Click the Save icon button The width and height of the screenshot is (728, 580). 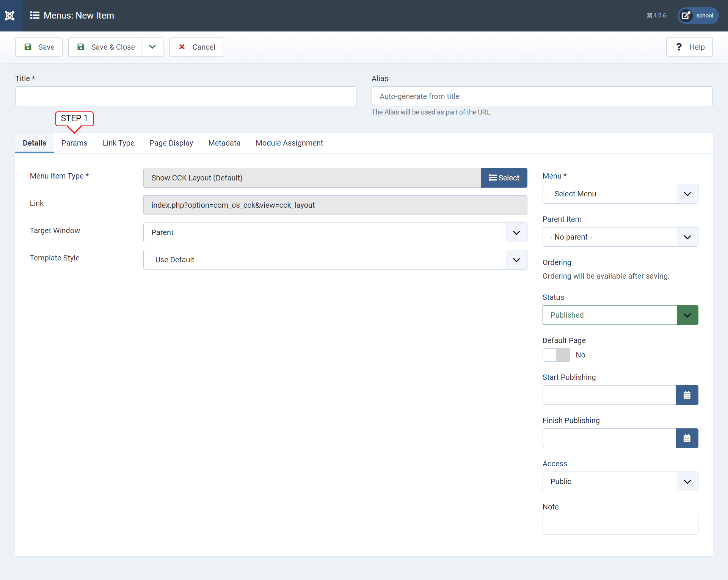click(28, 47)
